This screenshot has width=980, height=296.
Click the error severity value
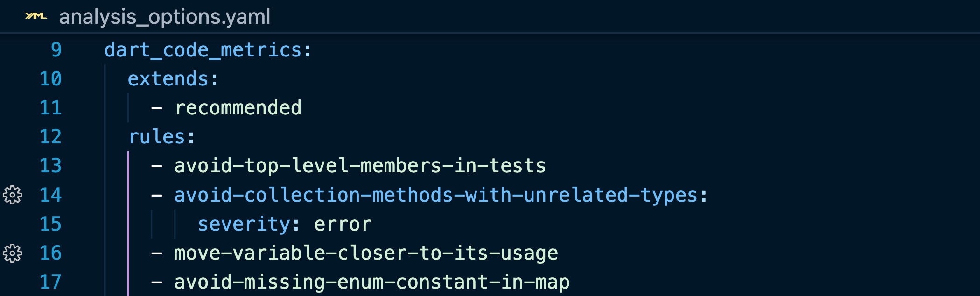click(x=343, y=225)
